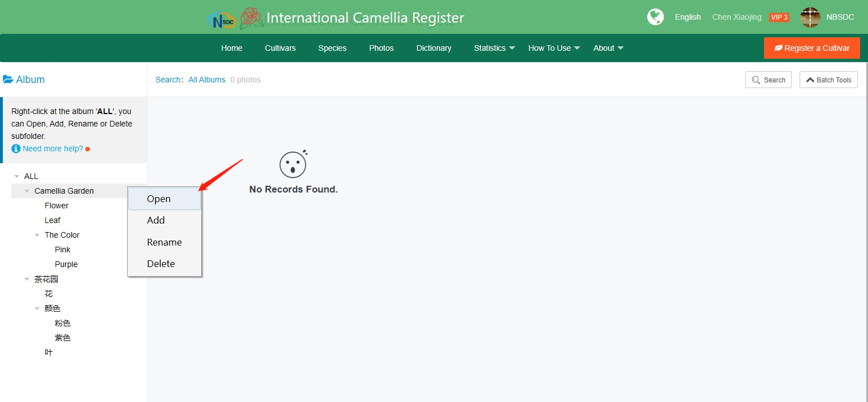Click the NSDC cloud logo
The width and height of the screenshot is (868, 402).
pyautogui.click(x=222, y=20)
